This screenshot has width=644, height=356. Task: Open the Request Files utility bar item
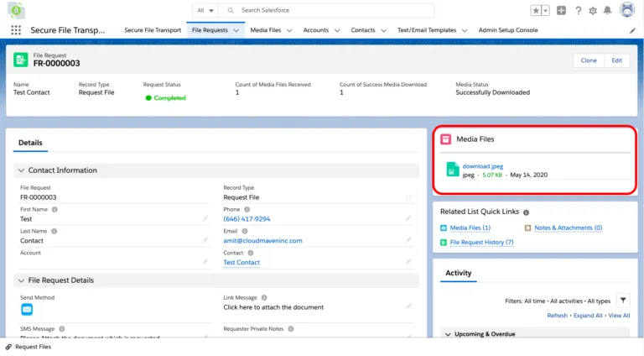pos(29,347)
